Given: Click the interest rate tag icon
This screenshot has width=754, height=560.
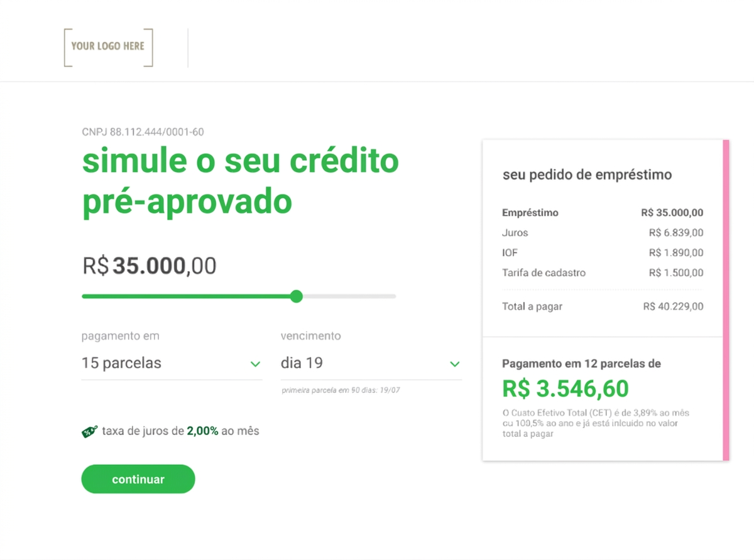Looking at the screenshot, I should [89, 431].
